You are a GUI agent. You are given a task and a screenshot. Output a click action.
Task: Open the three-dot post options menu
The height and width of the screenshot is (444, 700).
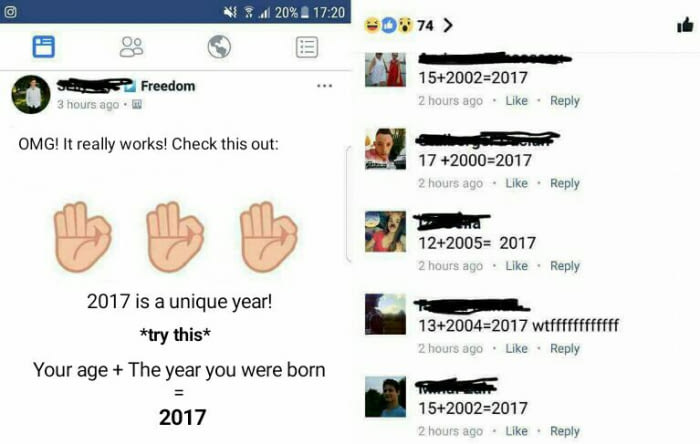(325, 86)
